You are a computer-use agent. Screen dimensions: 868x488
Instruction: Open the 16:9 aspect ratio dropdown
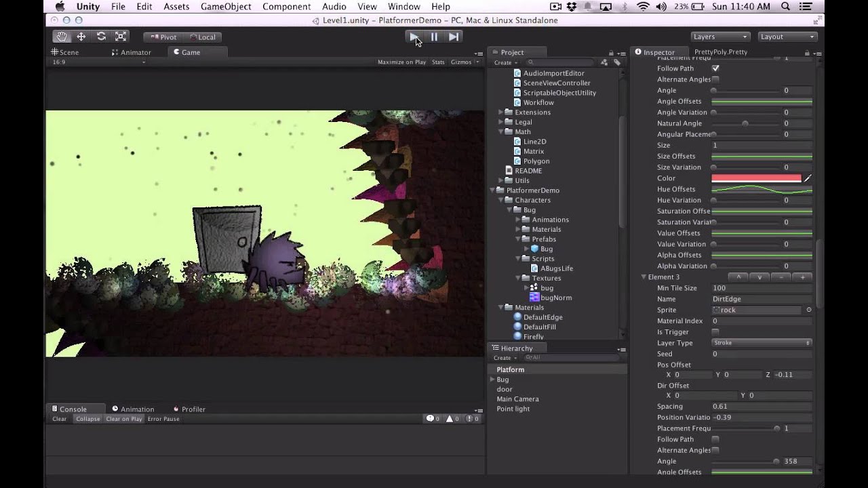[99, 62]
